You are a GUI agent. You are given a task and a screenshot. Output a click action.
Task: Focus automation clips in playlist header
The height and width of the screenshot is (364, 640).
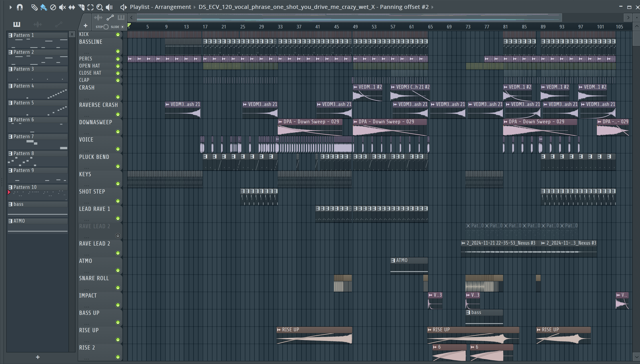(110, 18)
